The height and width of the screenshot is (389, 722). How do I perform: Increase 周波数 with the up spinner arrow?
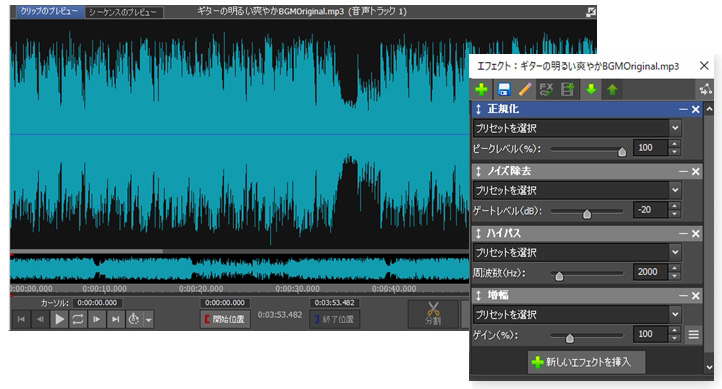click(675, 268)
